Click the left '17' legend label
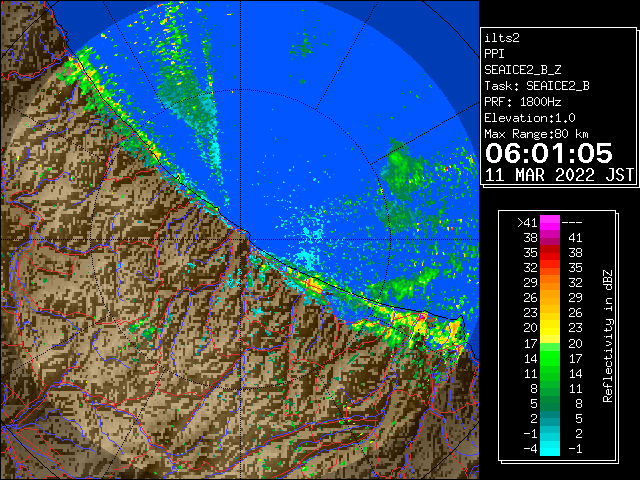Viewport: 640px width, 480px height. (x=530, y=343)
